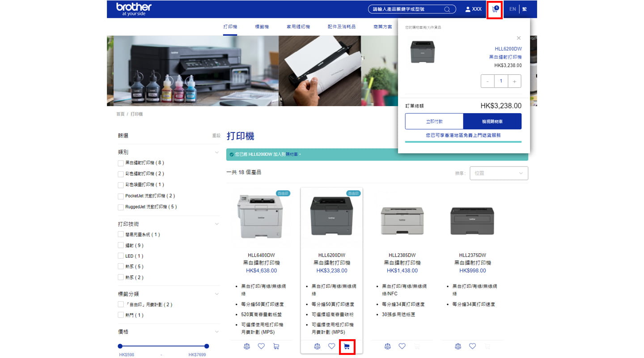Check 黑白鐳射打印機 (8) filter

(121, 163)
